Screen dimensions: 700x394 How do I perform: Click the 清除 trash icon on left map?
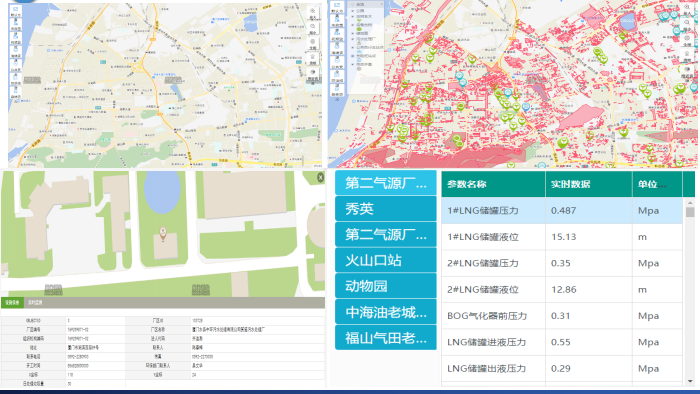tap(312, 57)
